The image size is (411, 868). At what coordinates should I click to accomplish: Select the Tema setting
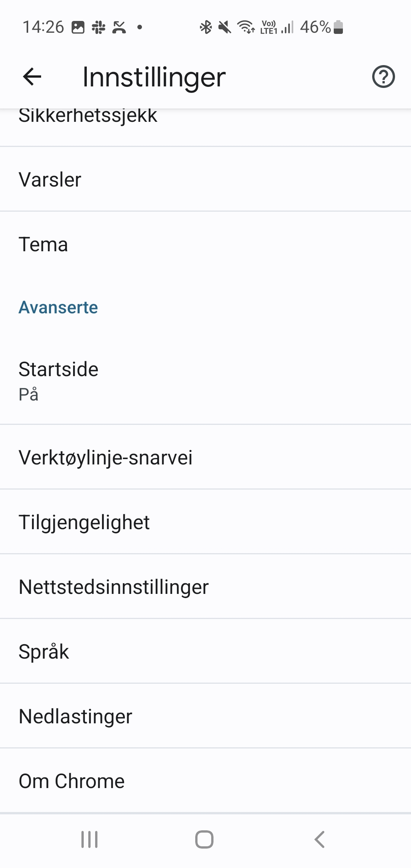pyautogui.click(x=205, y=244)
